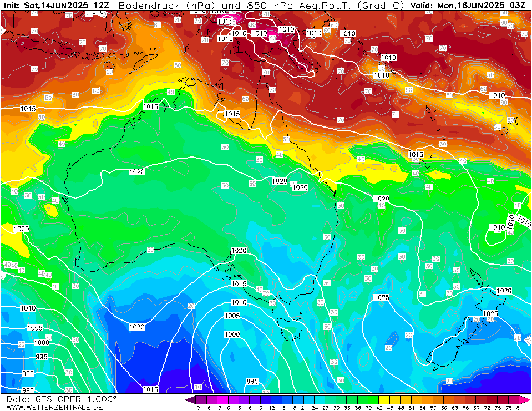Click the 57 value on the color scale
Screen dimensions: 532x411
[x=433, y=408]
